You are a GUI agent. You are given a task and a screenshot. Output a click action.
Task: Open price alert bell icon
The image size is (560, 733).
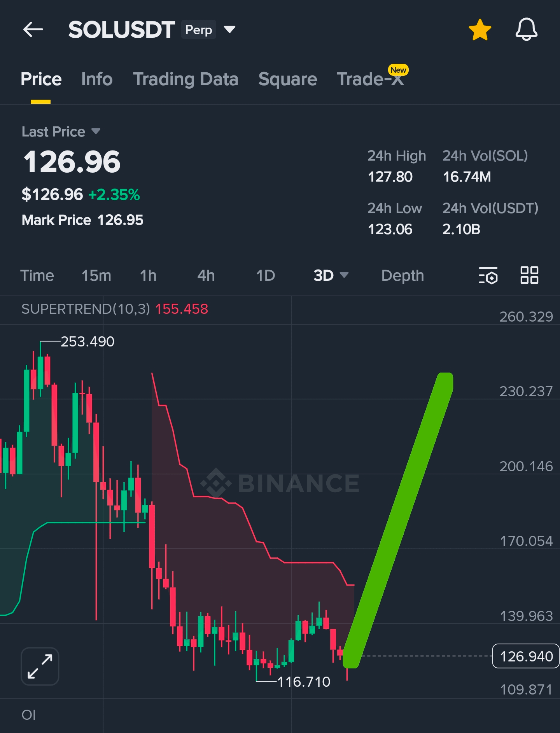click(527, 29)
